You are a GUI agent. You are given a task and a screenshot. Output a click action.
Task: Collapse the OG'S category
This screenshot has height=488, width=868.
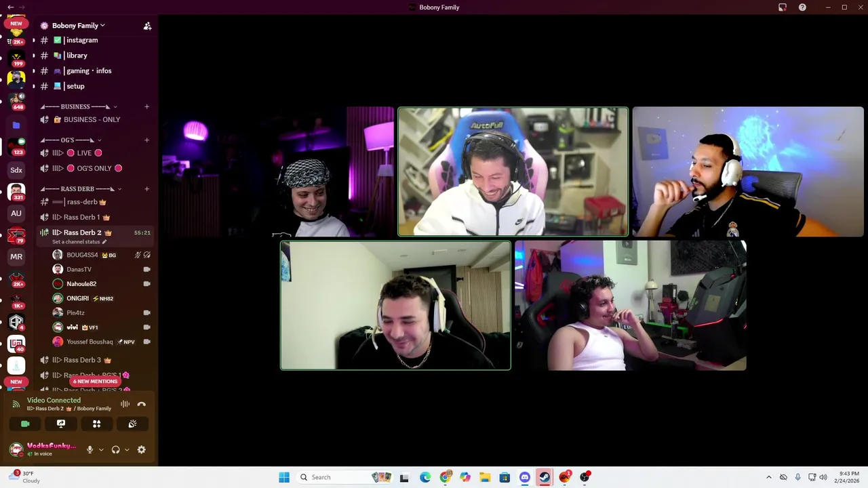point(71,140)
